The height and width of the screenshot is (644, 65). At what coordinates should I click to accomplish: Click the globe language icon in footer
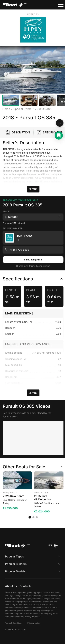pyautogui.click(x=56, y=545)
